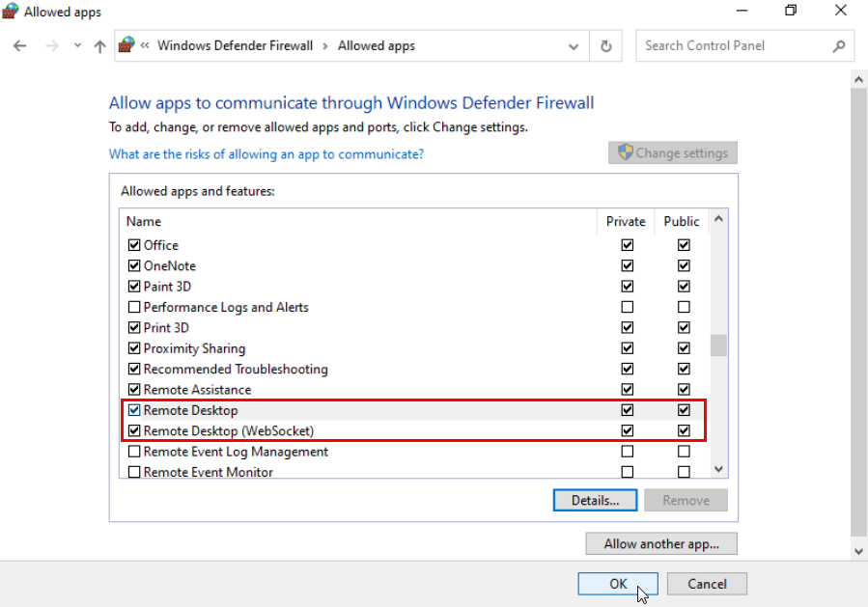Click the apps list scroll-up arrow

click(x=718, y=218)
